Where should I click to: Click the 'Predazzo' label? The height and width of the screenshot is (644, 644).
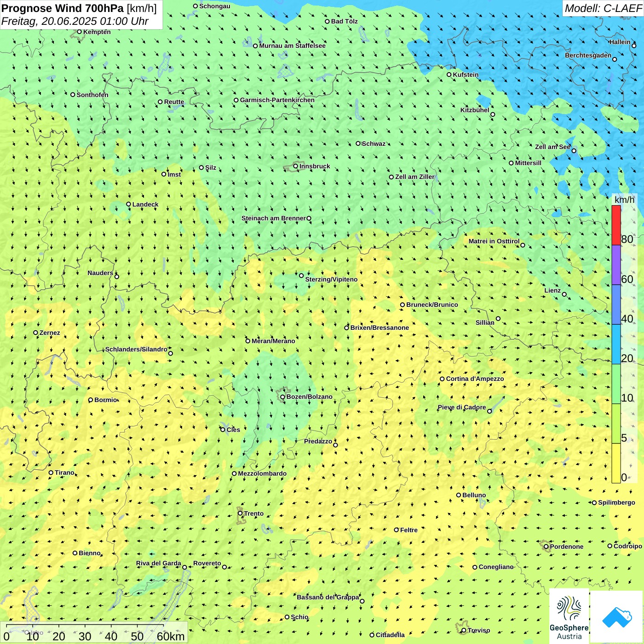[x=318, y=441]
